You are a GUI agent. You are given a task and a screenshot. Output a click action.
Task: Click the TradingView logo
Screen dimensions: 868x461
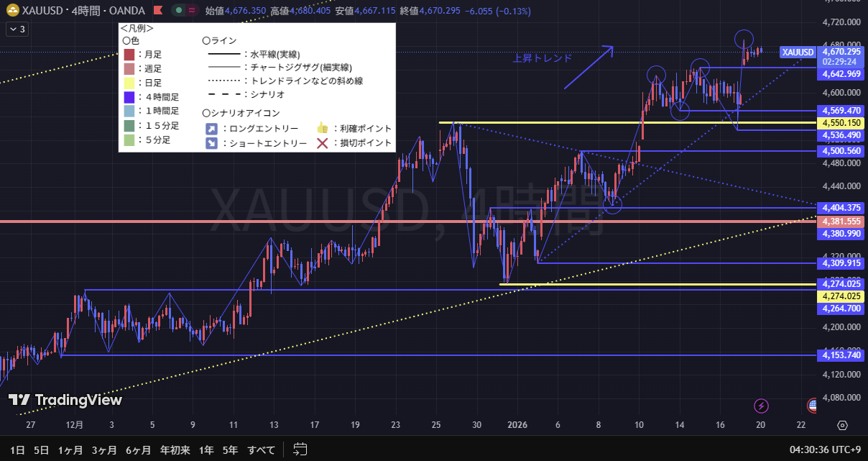[65, 401]
